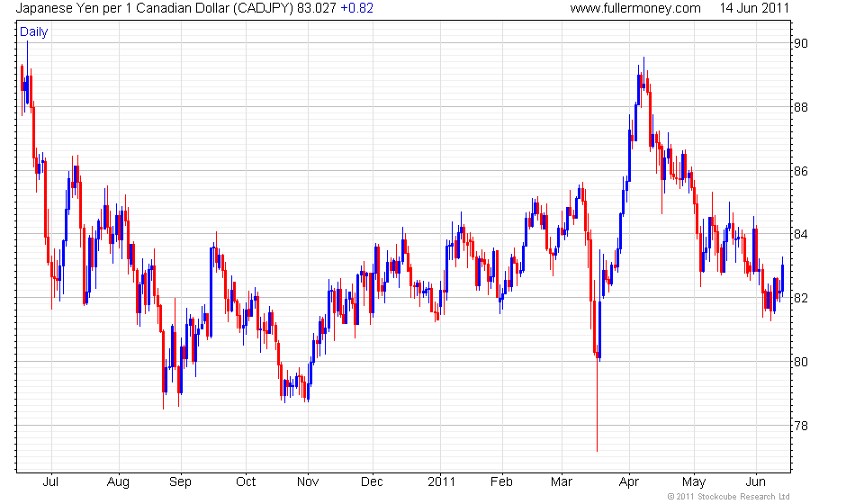
Task: Click the Sep month axis label
Action: 180,482
